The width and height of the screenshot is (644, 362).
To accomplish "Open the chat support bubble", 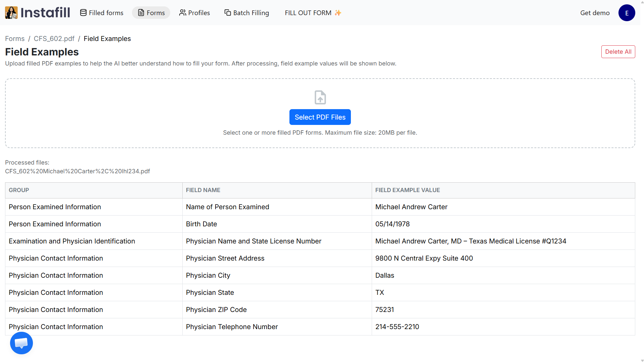I will tap(21, 343).
